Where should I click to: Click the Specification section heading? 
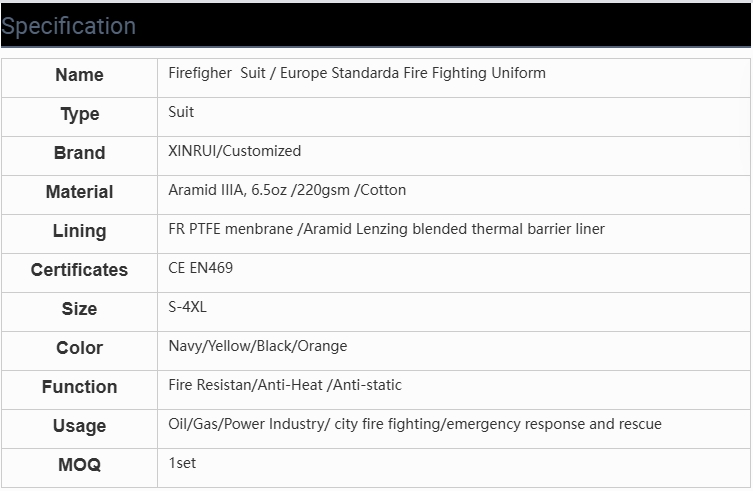click(69, 26)
